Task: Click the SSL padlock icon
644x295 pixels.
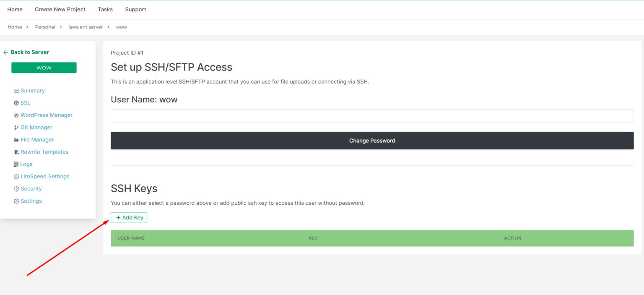Action: tap(16, 103)
